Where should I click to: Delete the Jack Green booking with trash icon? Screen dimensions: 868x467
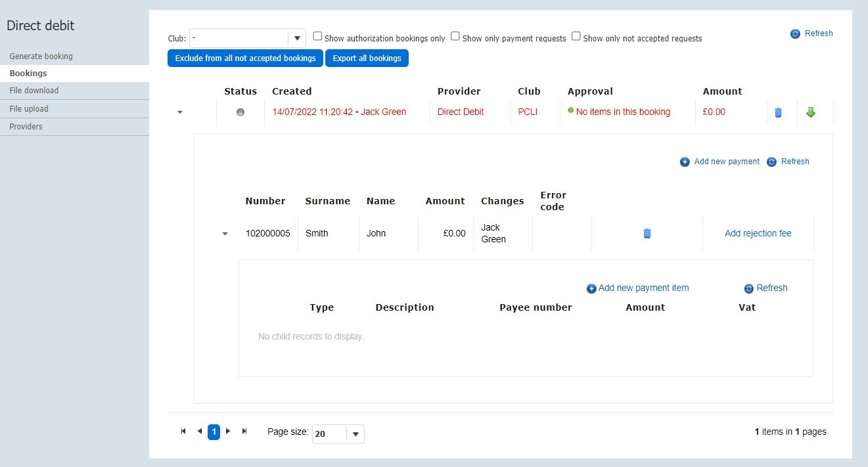[x=778, y=112]
